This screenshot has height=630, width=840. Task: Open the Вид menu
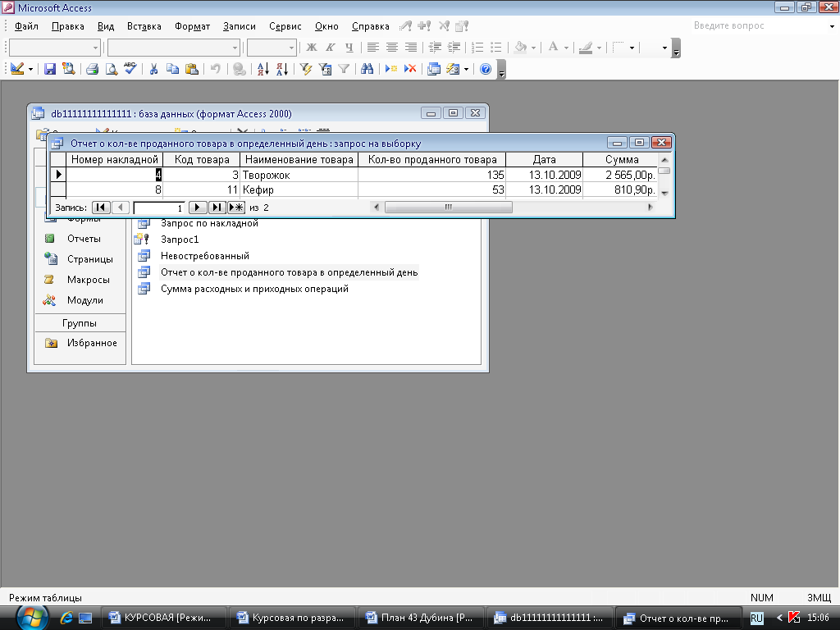click(x=106, y=26)
